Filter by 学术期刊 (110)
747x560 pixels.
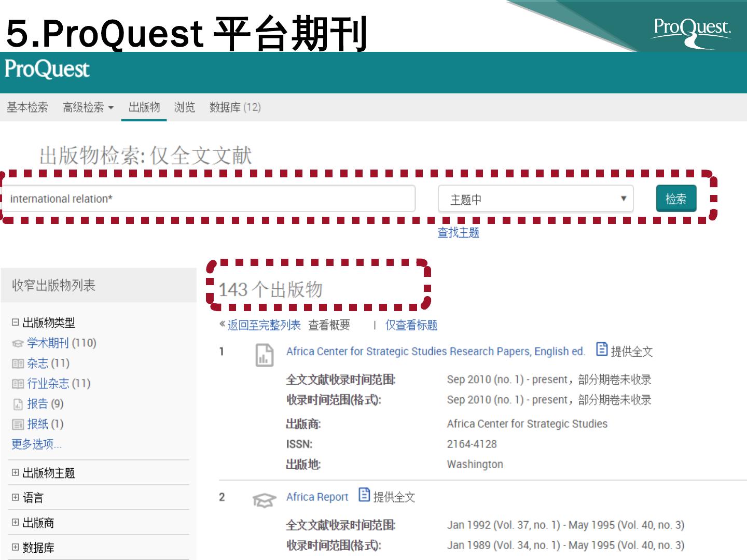pyautogui.click(x=62, y=343)
